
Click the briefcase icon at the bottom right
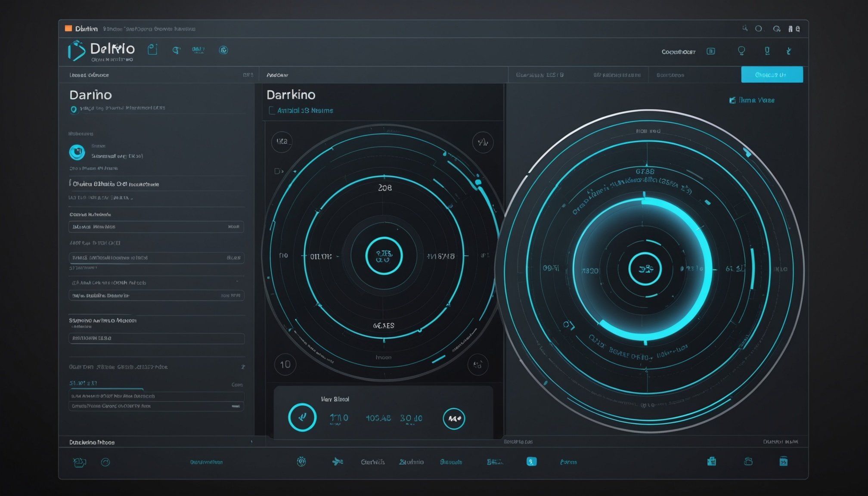(x=711, y=462)
